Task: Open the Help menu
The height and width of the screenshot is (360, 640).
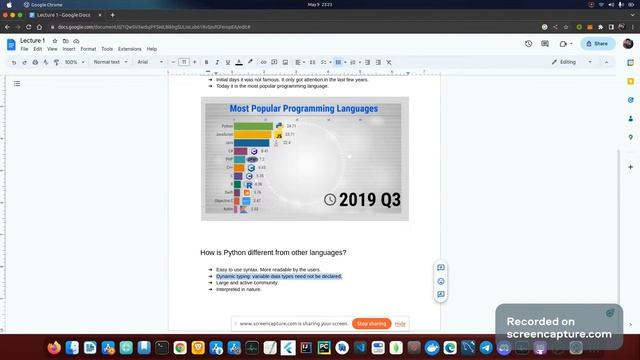Action: [x=152, y=49]
